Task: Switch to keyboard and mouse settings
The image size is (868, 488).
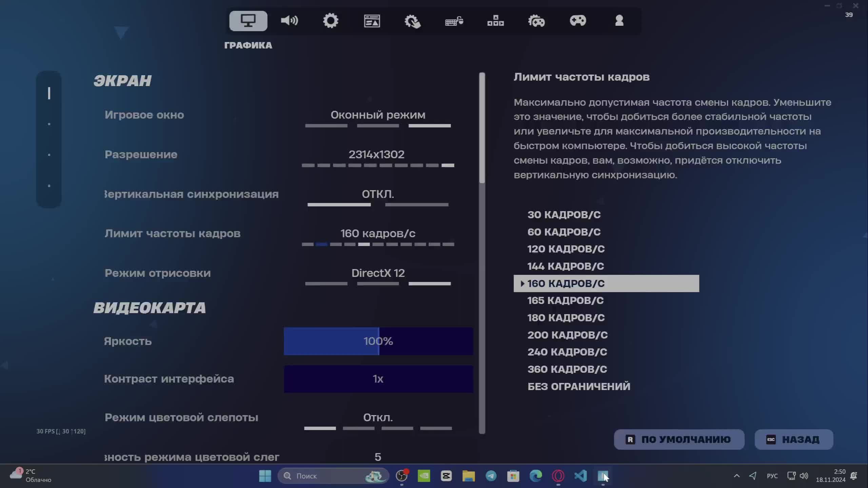Action: coord(454,21)
